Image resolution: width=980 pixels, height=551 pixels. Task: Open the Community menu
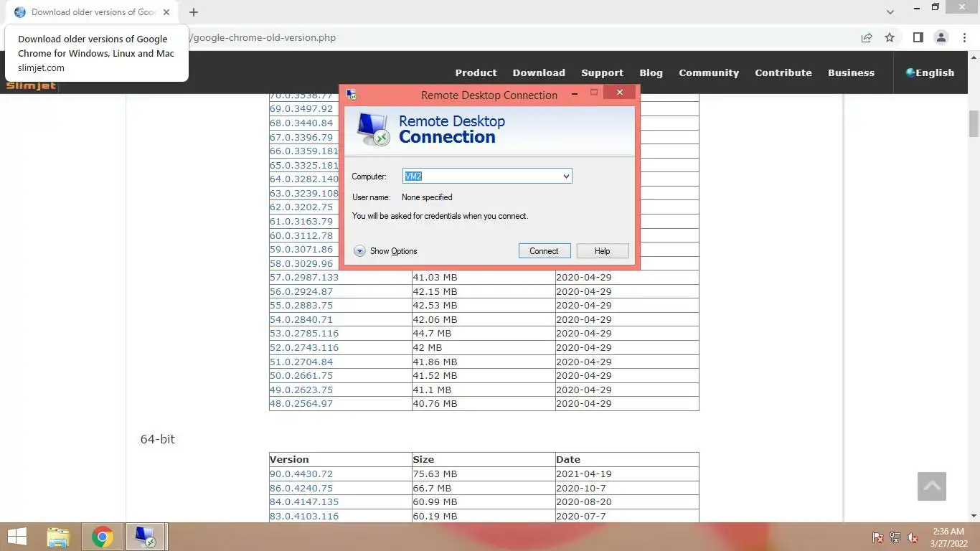coord(709,72)
